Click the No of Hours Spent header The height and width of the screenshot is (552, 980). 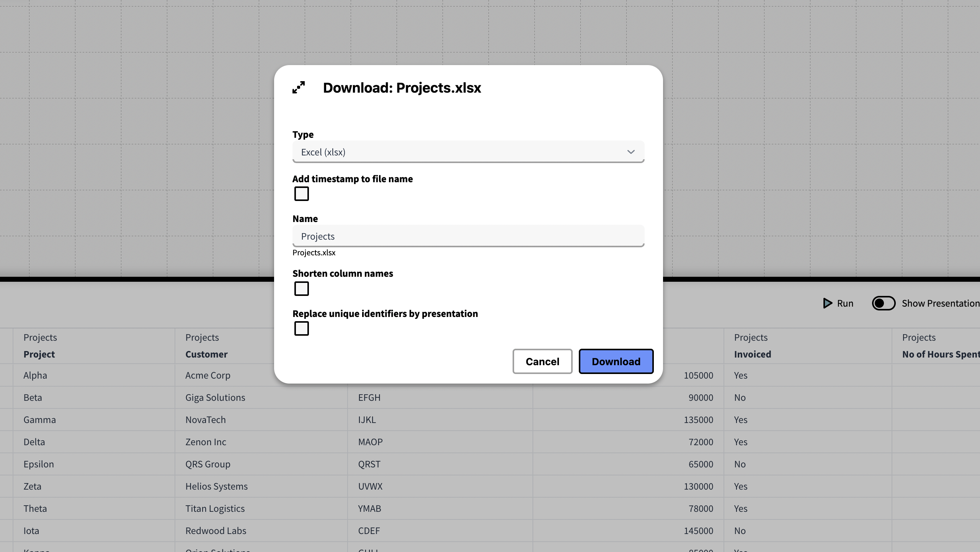(940, 354)
